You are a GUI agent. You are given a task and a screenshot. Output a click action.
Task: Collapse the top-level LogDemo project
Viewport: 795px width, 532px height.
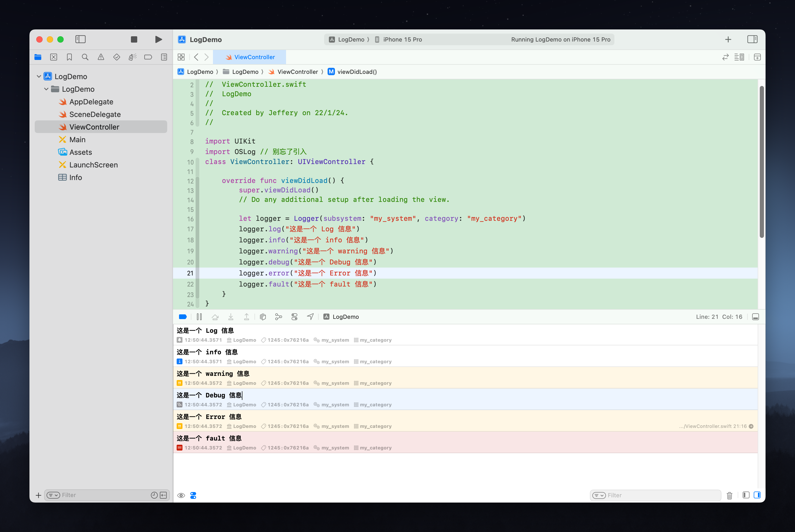pos(39,76)
